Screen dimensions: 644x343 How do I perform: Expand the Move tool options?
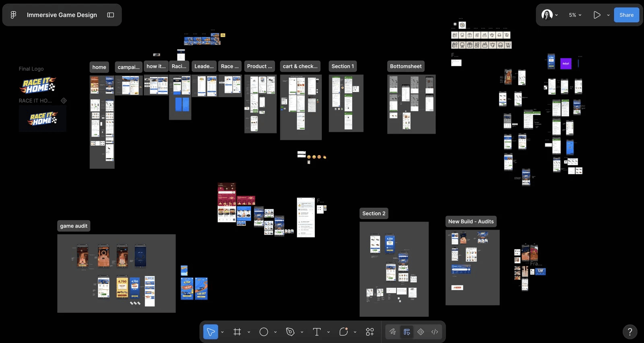click(222, 332)
